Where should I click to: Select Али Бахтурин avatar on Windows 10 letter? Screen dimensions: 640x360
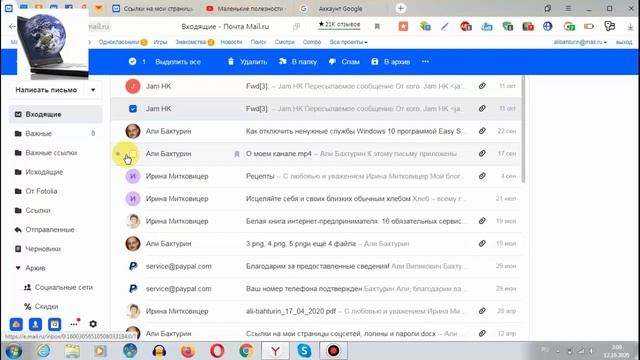pos(133,131)
